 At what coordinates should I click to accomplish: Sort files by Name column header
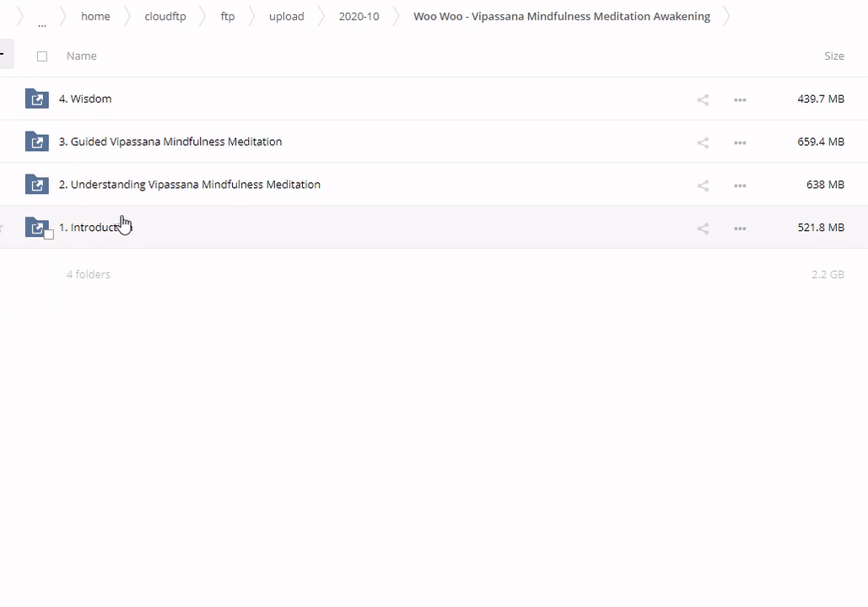click(82, 56)
